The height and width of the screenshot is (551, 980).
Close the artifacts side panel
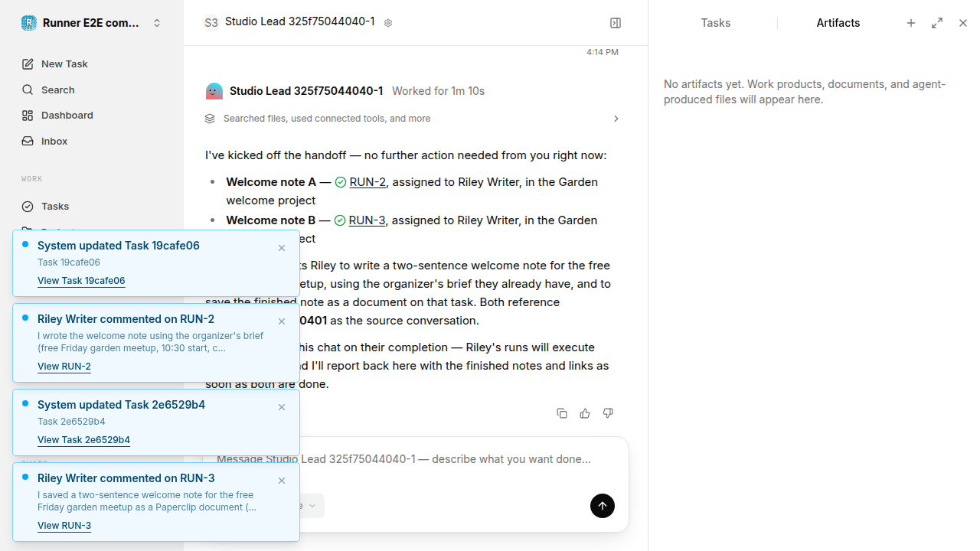tap(963, 23)
